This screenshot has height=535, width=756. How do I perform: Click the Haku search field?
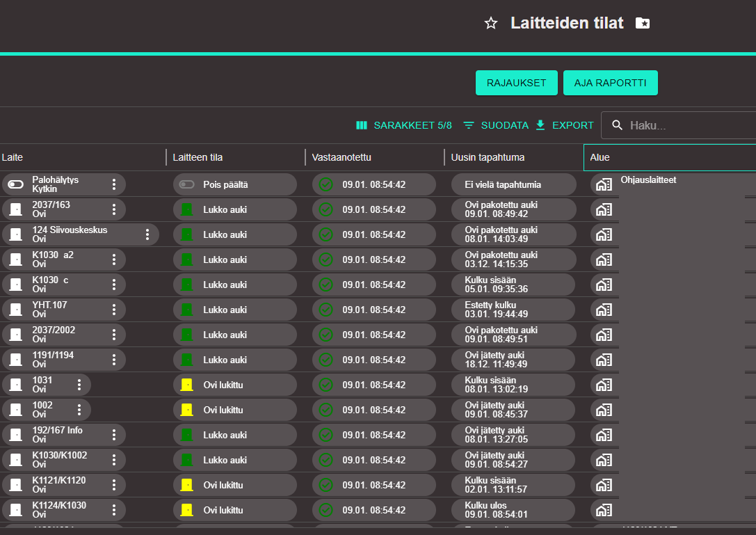[x=689, y=126]
